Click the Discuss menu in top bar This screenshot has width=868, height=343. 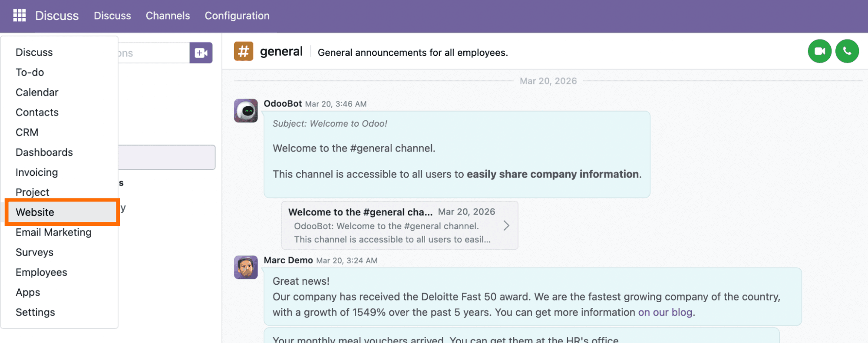click(x=112, y=16)
